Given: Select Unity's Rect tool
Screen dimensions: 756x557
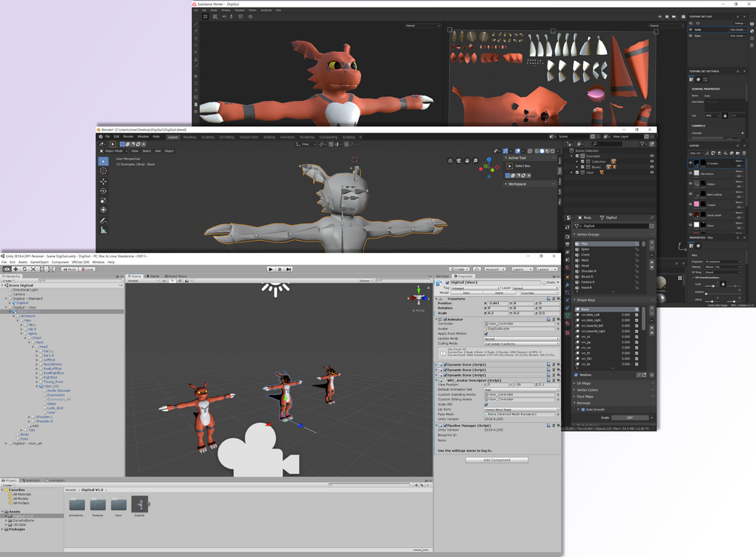Looking at the screenshot, I should 42,269.
